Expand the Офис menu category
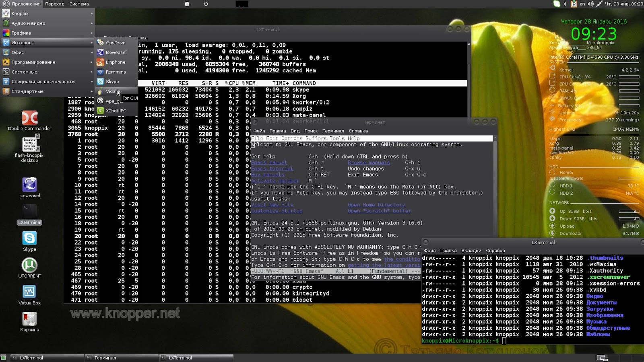The height and width of the screenshot is (362, 644). coord(47,52)
